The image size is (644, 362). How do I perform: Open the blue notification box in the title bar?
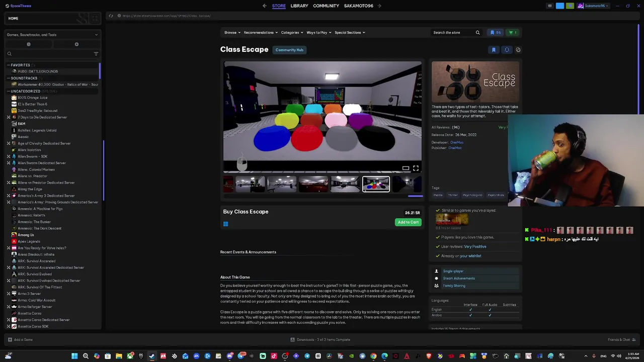[x=560, y=6]
